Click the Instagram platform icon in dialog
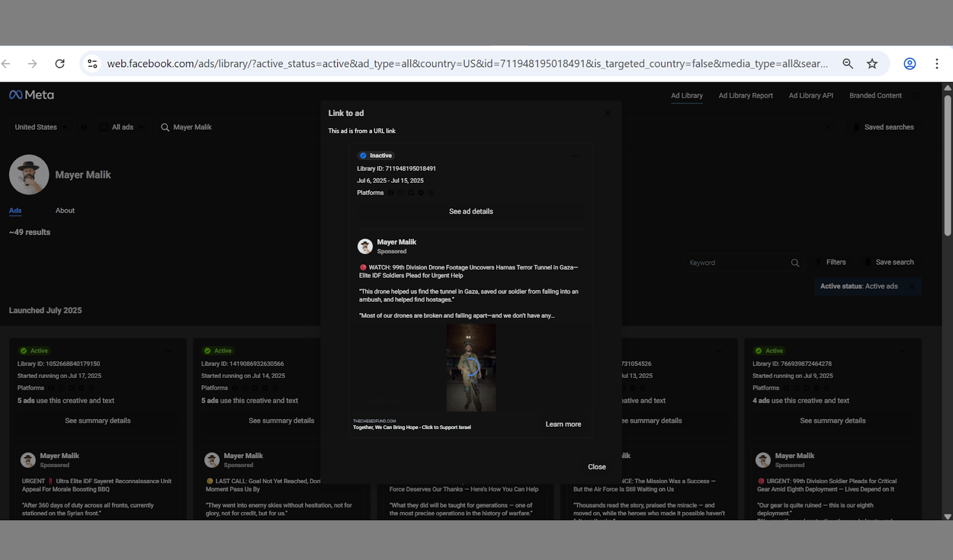Image resolution: width=953 pixels, height=560 pixels. pyautogui.click(x=401, y=193)
